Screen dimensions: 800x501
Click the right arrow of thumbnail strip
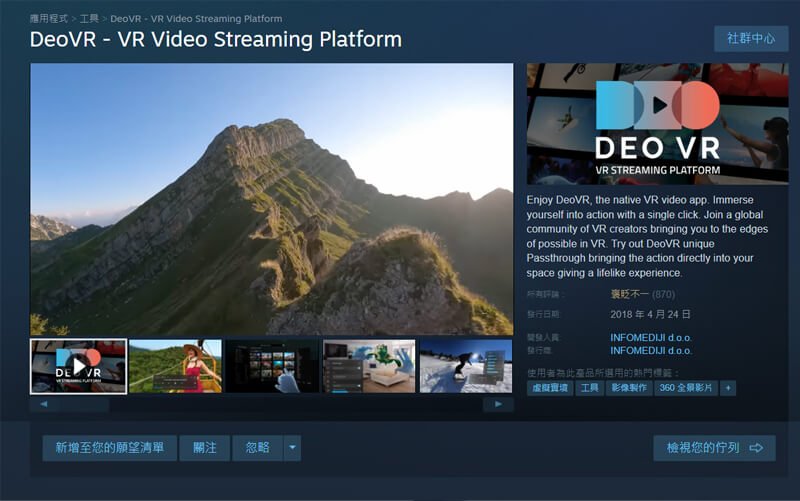pyautogui.click(x=498, y=404)
